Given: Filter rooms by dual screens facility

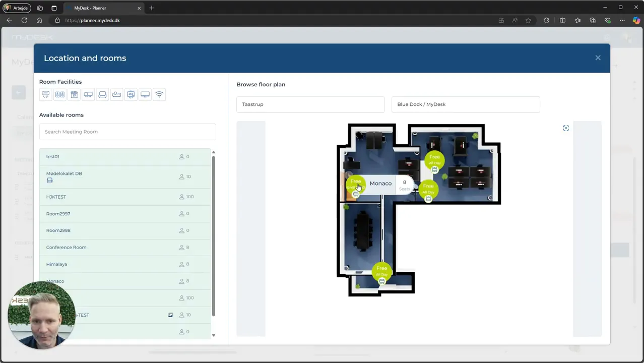Looking at the screenshot, I should (88, 94).
